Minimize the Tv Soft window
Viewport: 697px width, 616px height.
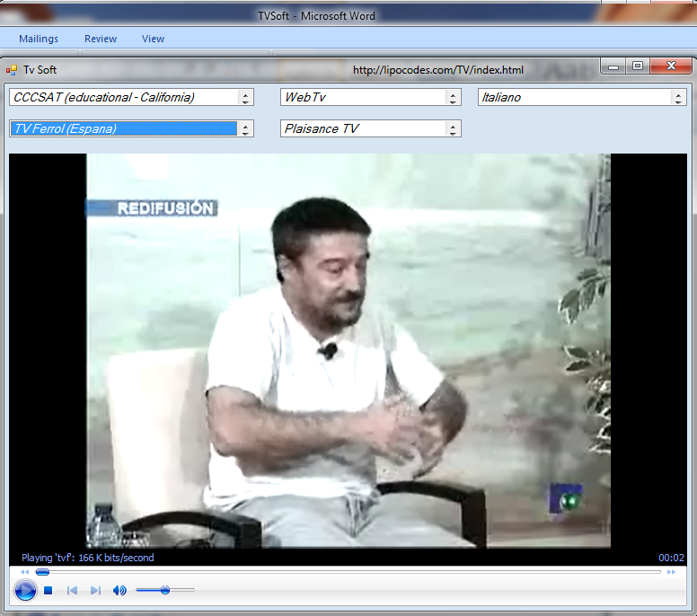click(x=613, y=66)
